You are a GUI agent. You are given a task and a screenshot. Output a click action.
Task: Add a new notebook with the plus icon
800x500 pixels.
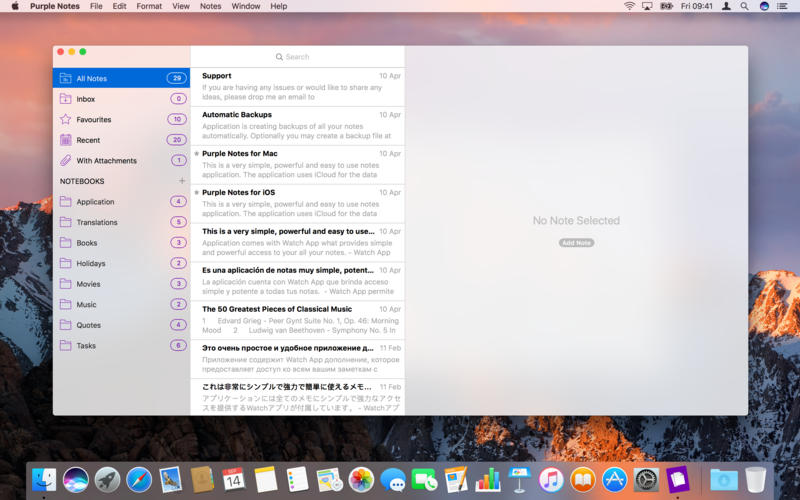coord(182,181)
